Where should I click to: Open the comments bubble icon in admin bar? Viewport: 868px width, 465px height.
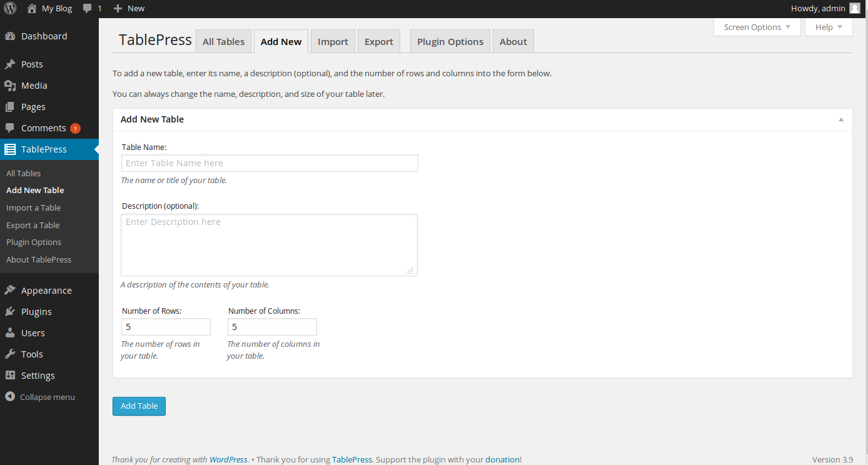pos(88,9)
